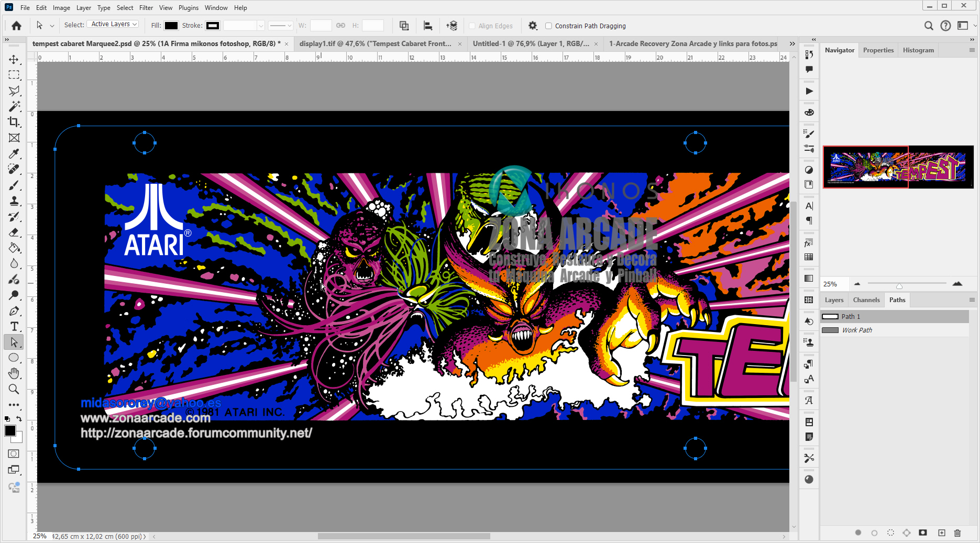The width and height of the screenshot is (980, 543).
Task: Click the Home button in options bar
Action: coord(17,26)
